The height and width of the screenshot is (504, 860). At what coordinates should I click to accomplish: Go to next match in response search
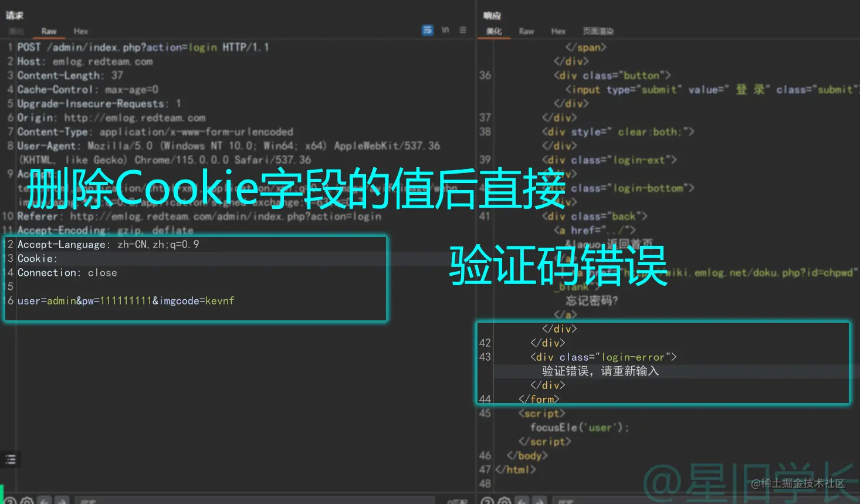540,500
